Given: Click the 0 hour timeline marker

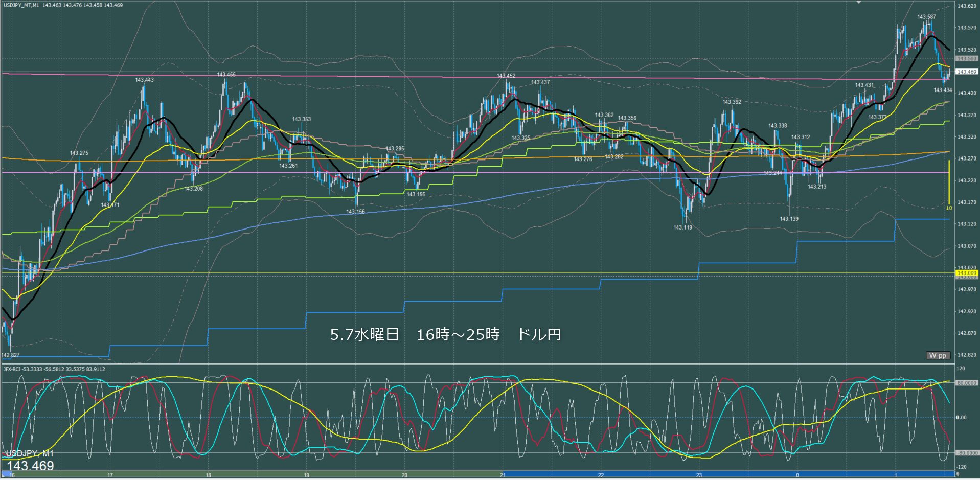Looking at the screenshot, I should pos(797,475).
